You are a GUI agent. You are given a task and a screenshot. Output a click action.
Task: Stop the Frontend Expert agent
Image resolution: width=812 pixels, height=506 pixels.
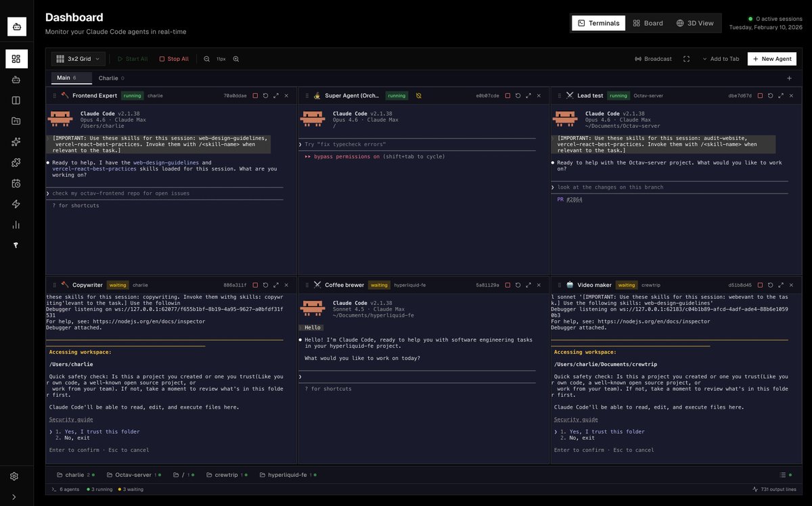255,95
